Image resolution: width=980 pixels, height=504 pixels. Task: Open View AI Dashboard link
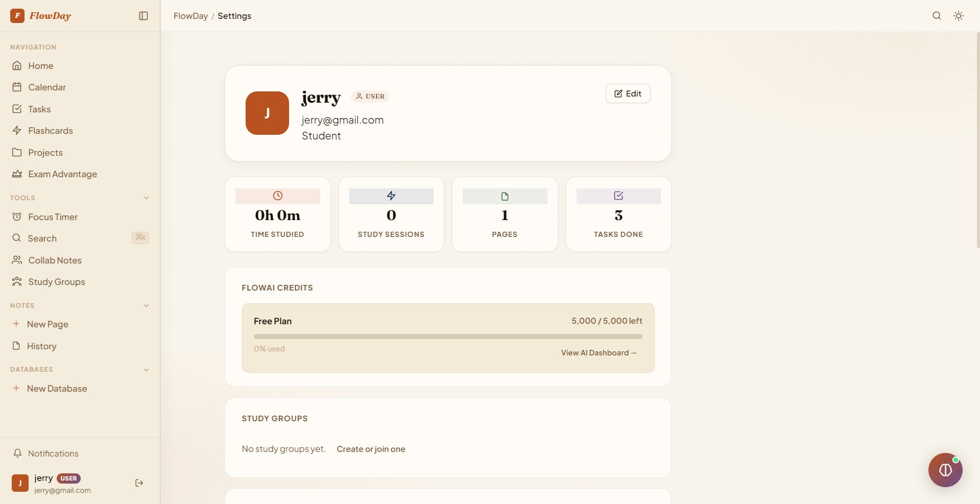[598, 352]
